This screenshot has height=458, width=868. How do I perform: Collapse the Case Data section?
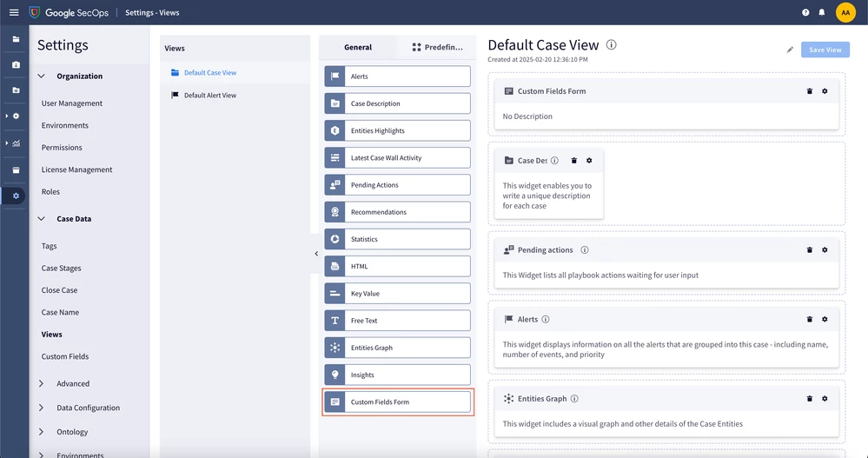point(41,219)
